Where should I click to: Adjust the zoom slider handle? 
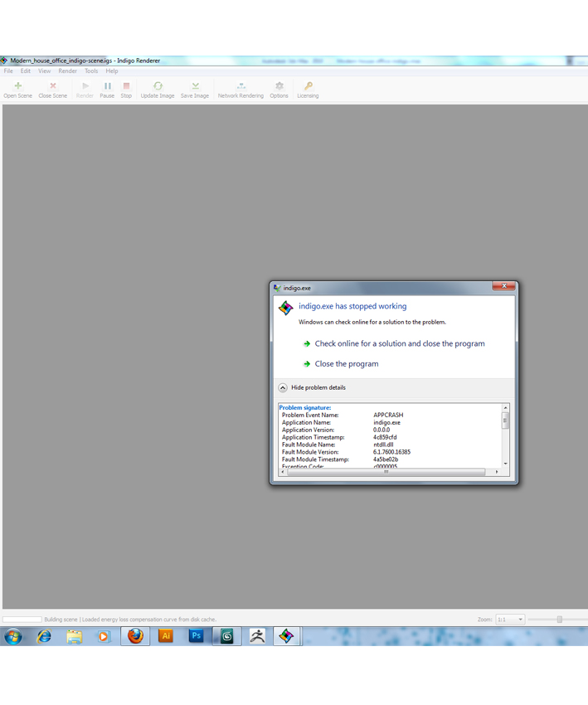point(560,620)
